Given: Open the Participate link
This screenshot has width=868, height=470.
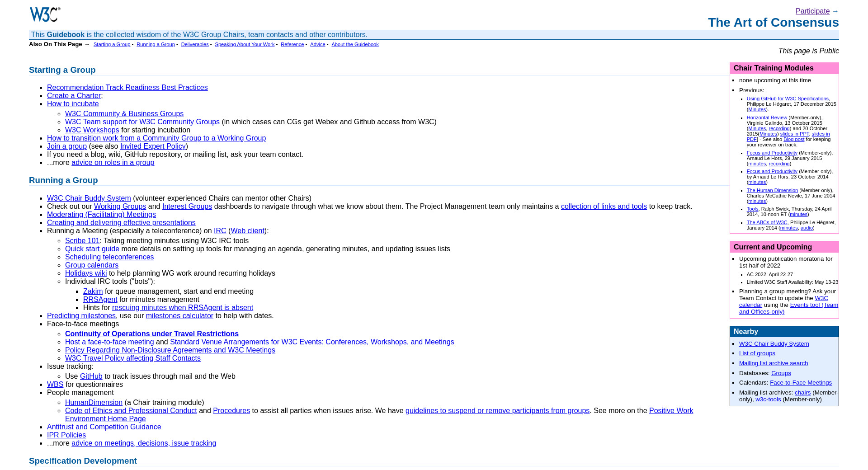Looking at the screenshot, I should 812,11.
